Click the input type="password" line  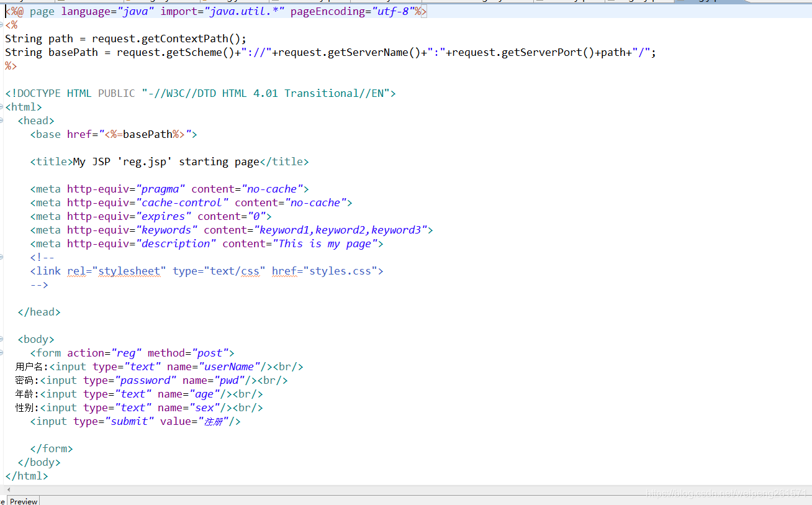pyautogui.click(x=151, y=380)
